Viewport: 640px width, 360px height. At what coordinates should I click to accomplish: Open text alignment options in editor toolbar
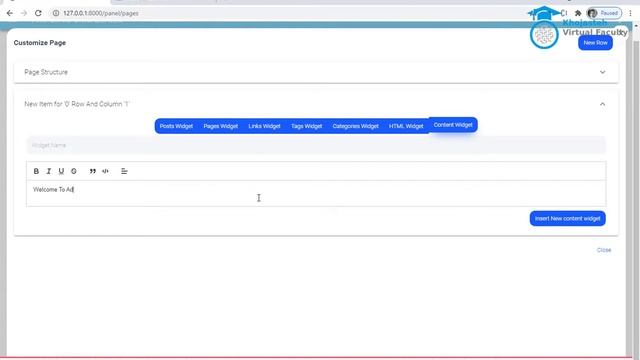tap(124, 171)
